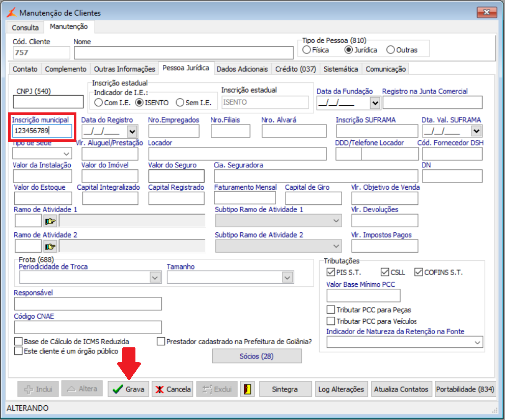Switch to Outras Informações tab
This screenshot has height=420, width=505.
coord(124,69)
